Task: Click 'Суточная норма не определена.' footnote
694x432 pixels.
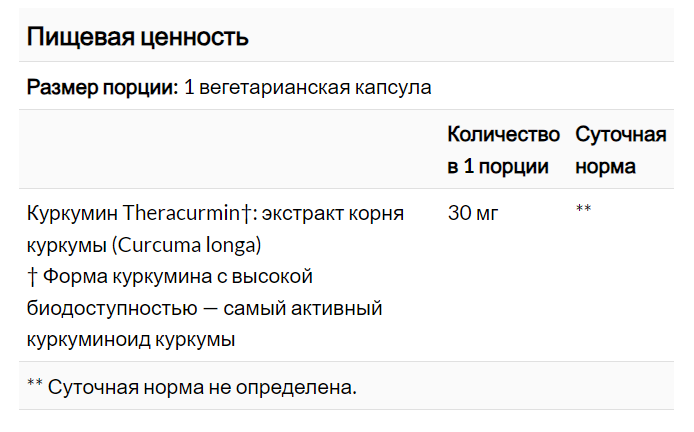Action: [x=202, y=387]
